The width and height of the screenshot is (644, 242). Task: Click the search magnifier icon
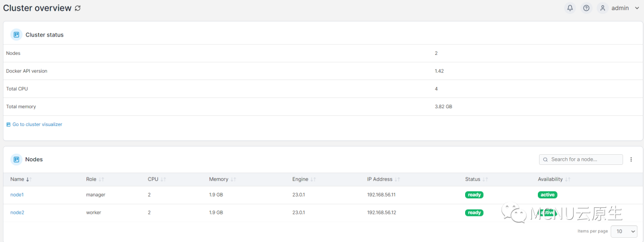coord(546,160)
